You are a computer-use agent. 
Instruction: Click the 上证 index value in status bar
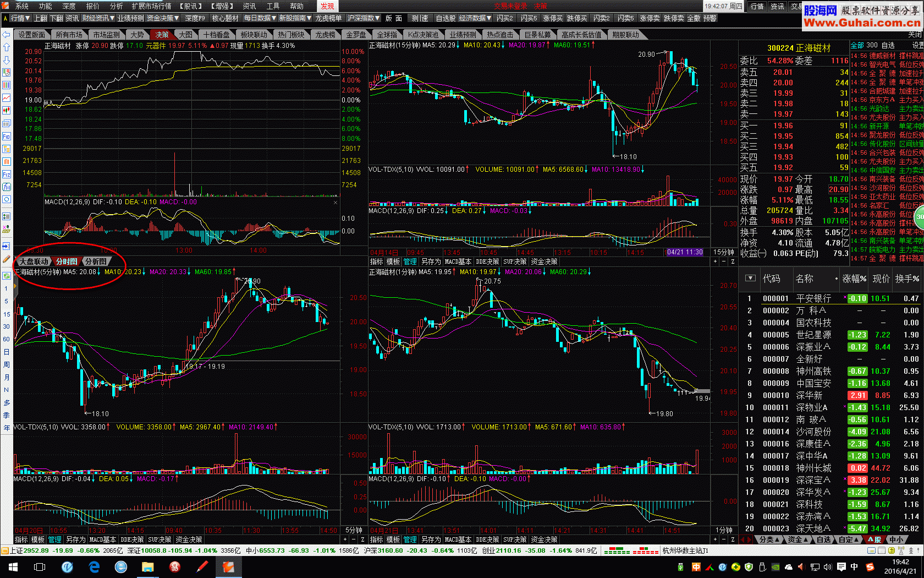click(36, 550)
